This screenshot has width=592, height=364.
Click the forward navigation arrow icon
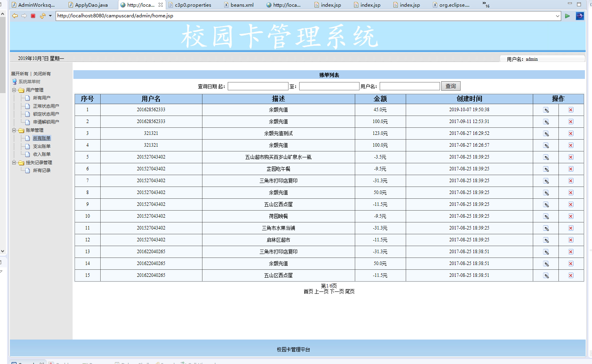tap(24, 16)
